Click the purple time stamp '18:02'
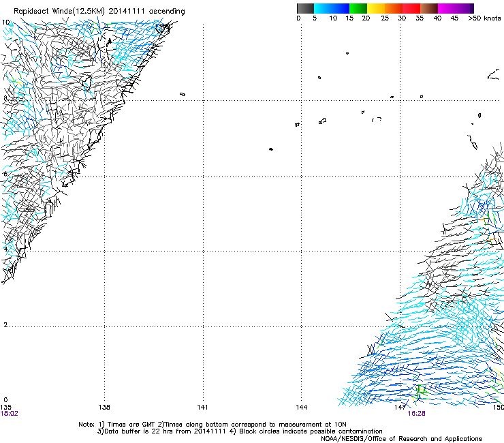This screenshot has width=504, height=443. click(x=10, y=414)
